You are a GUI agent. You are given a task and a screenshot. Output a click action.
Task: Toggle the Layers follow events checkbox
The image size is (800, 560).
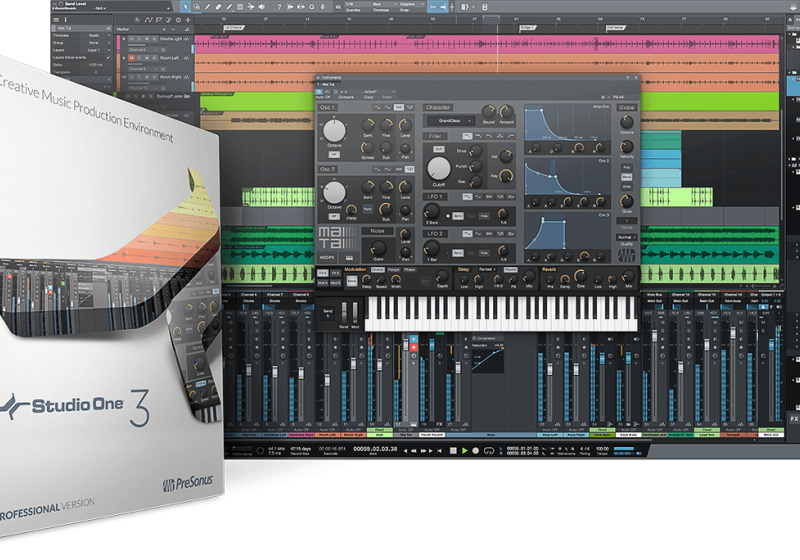click(108, 58)
